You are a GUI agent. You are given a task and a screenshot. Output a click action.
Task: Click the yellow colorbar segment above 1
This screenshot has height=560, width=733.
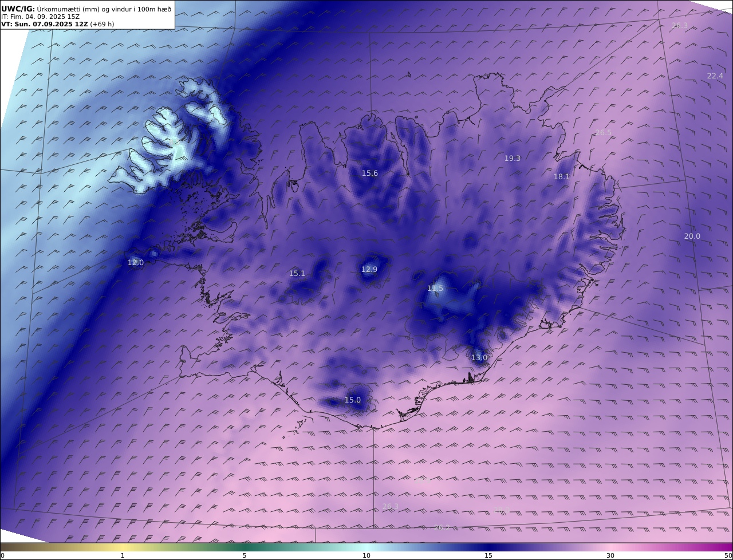click(x=122, y=547)
